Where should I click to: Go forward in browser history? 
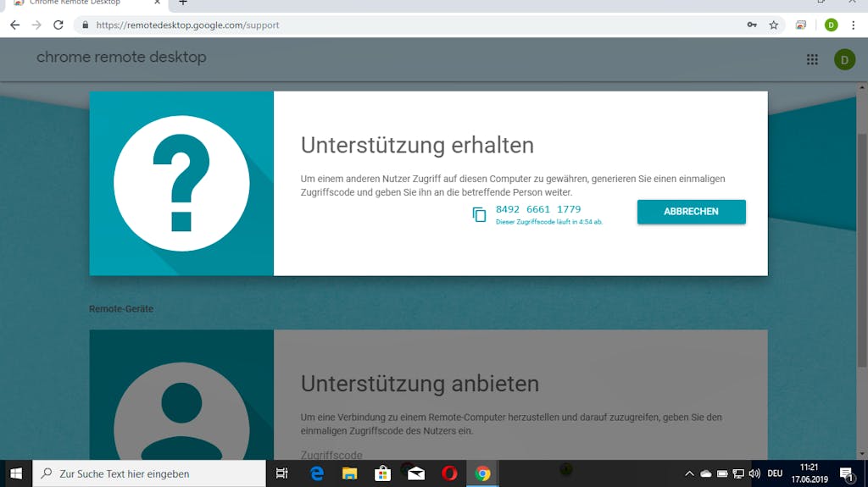tap(36, 25)
